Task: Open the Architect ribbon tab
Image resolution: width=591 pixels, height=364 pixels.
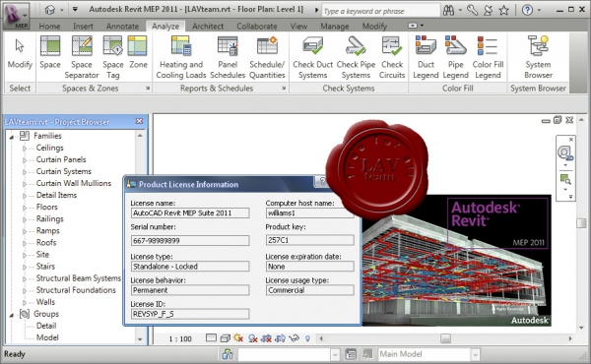Action: pyautogui.click(x=208, y=26)
